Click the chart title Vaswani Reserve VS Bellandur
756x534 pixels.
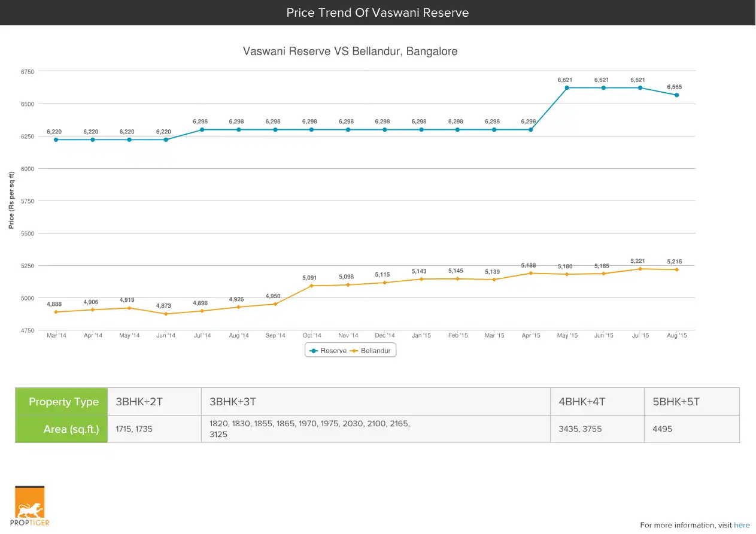click(350, 51)
